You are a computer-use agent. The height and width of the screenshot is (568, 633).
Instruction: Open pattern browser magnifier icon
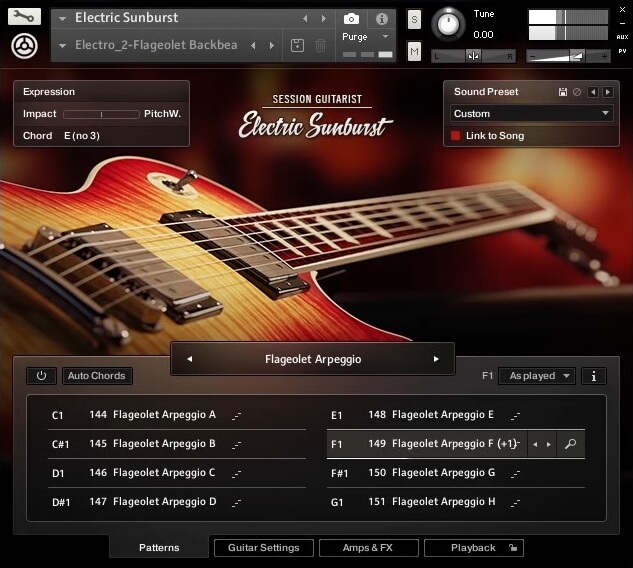(x=570, y=444)
